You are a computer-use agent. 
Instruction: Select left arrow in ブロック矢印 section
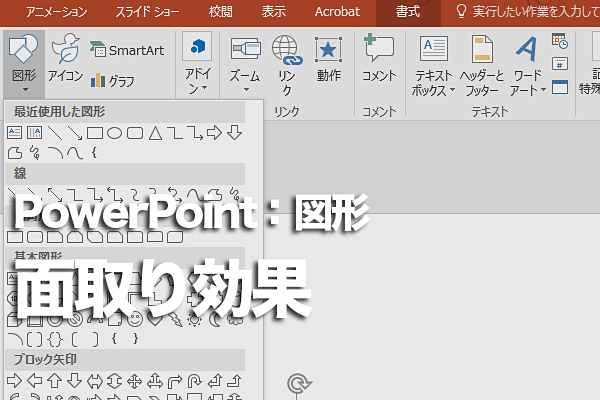(x=35, y=380)
